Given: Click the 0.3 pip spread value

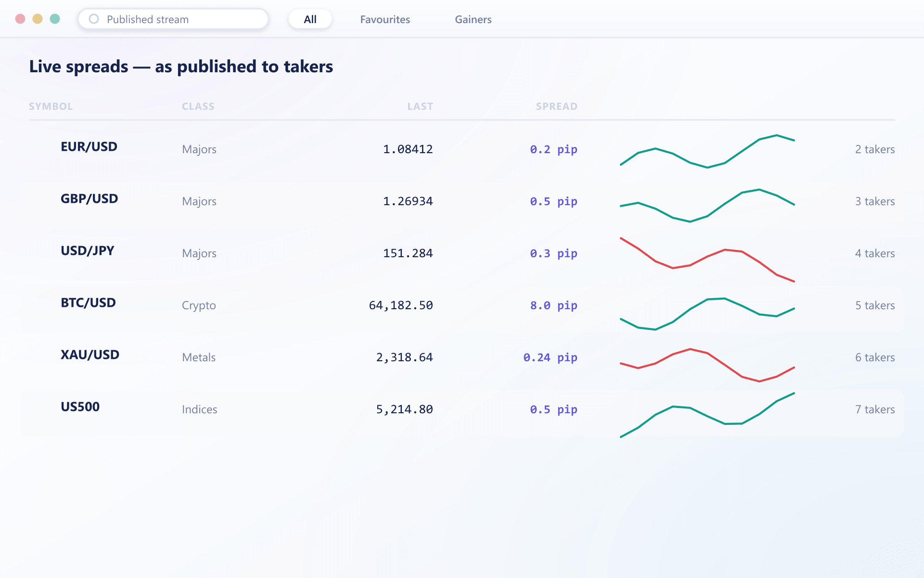Looking at the screenshot, I should (x=553, y=253).
